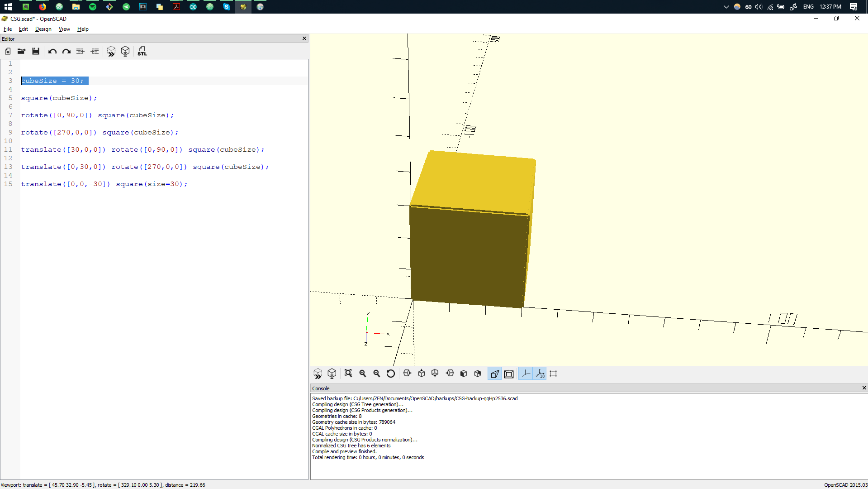Viewport: 868px width, 489px height.
Task: Render from the viewport toolbar
Action: [332, 374]
